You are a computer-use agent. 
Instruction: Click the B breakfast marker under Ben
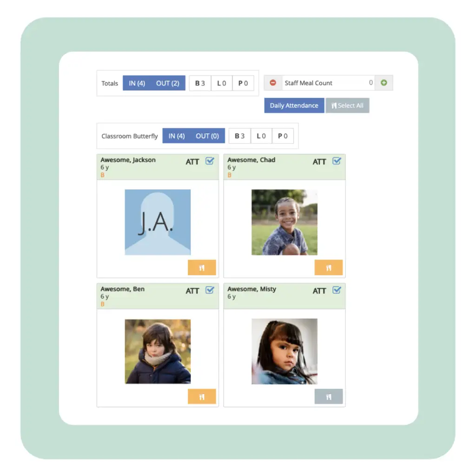(x=103, y=304)
